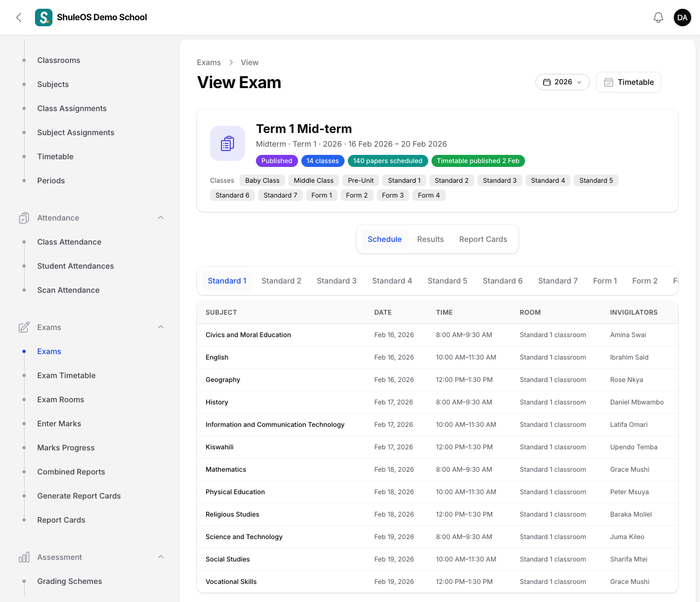Open the 2026 year dropdown
The height and width of the screenshot is (602, 700).
pyautogui.click(x=562, y=82)
